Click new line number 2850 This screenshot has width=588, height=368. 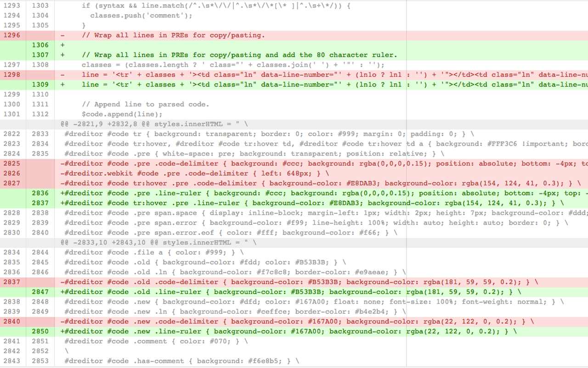(40, 331)
